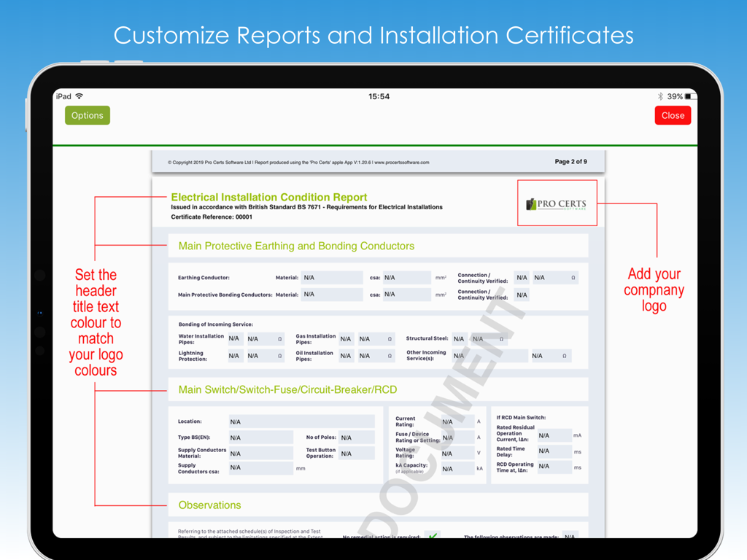
Task: Select the Wi-Fi icon in the status bar
Action: [x=77, y=96]
